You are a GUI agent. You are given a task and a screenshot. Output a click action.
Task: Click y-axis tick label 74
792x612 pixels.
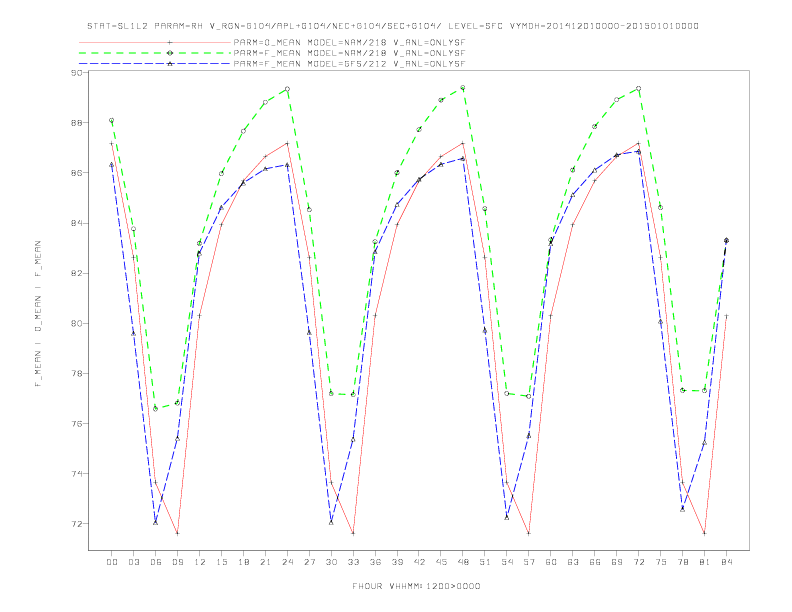[x=77, y=474]
